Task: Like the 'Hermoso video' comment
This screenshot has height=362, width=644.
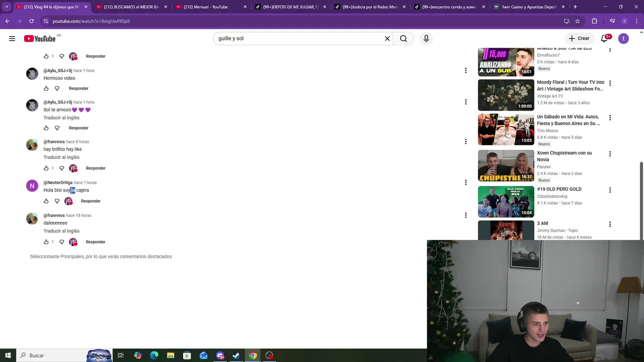Action: click(x=46, y=88)
